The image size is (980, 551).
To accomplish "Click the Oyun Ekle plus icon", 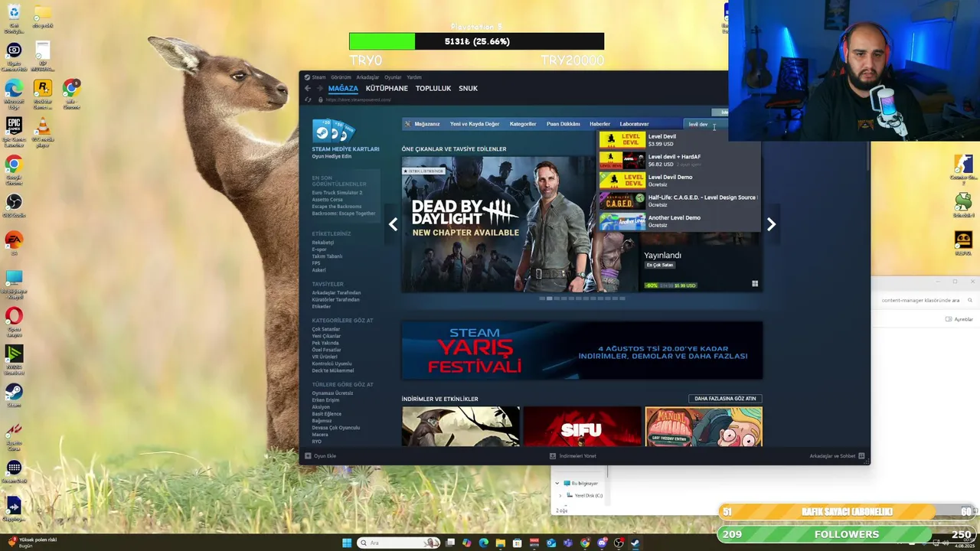I will point(308,456).
